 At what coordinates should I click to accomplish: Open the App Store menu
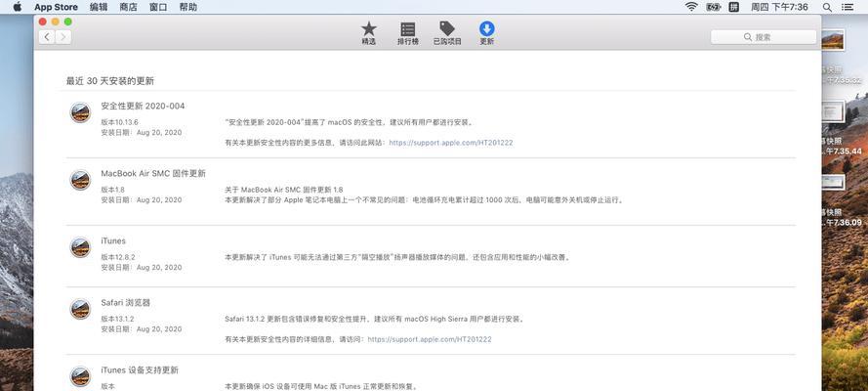56,7
